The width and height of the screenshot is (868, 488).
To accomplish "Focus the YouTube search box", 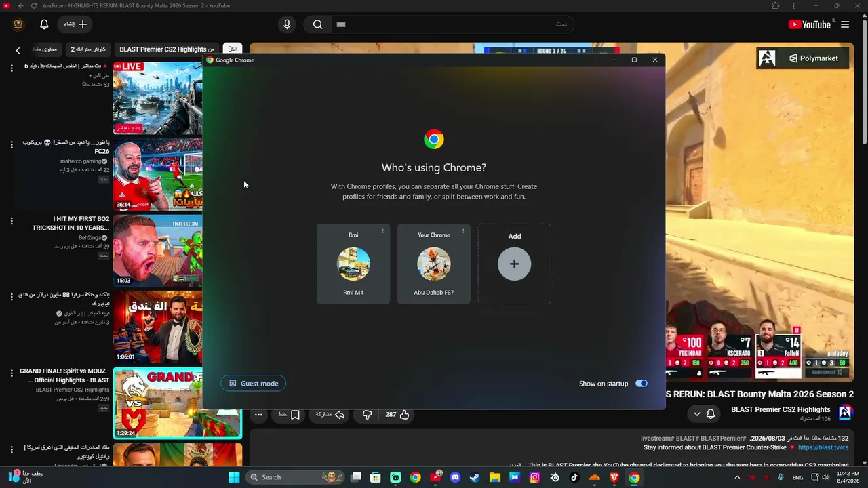I will click(x=453, y=24).
